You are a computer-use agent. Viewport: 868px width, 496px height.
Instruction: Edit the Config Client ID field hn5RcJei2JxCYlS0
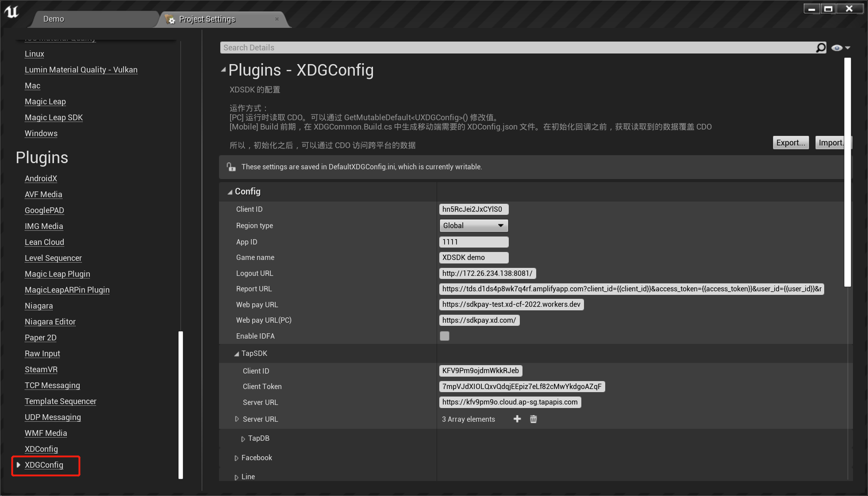[474, 209]
